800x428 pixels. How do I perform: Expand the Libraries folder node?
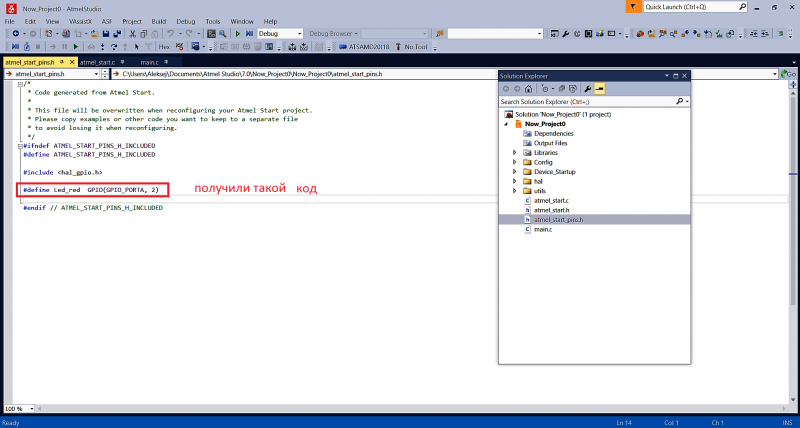pos(514,153)
